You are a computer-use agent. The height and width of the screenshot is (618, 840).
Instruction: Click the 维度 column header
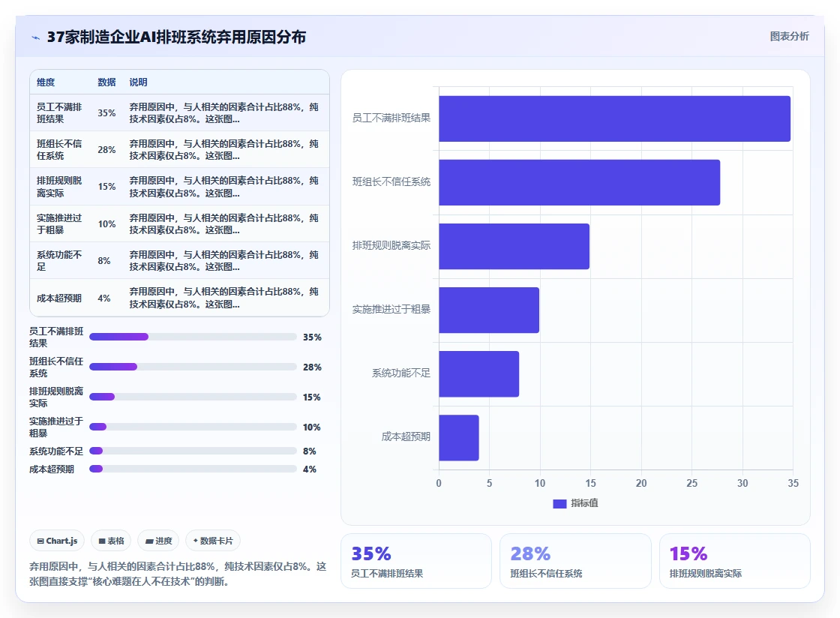[46, 82]
